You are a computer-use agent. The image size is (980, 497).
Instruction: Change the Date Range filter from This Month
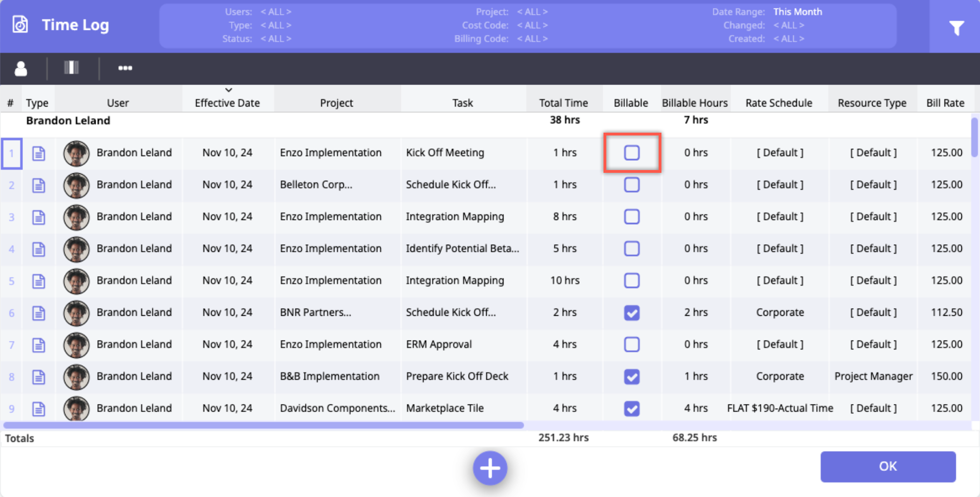pos(797,12)
